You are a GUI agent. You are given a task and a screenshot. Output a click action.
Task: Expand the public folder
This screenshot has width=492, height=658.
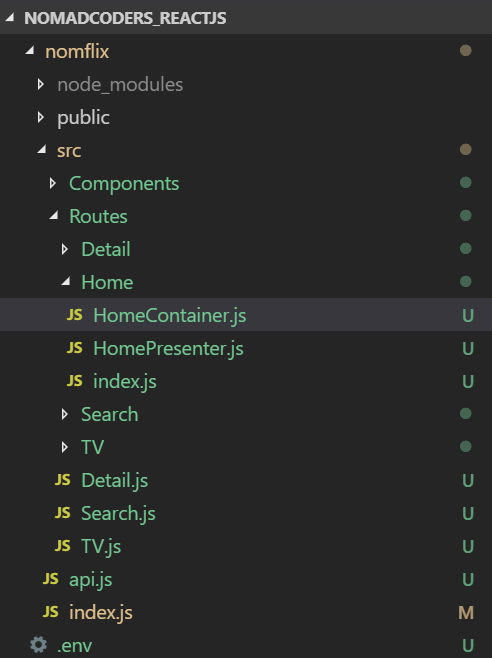coord(40,117)
